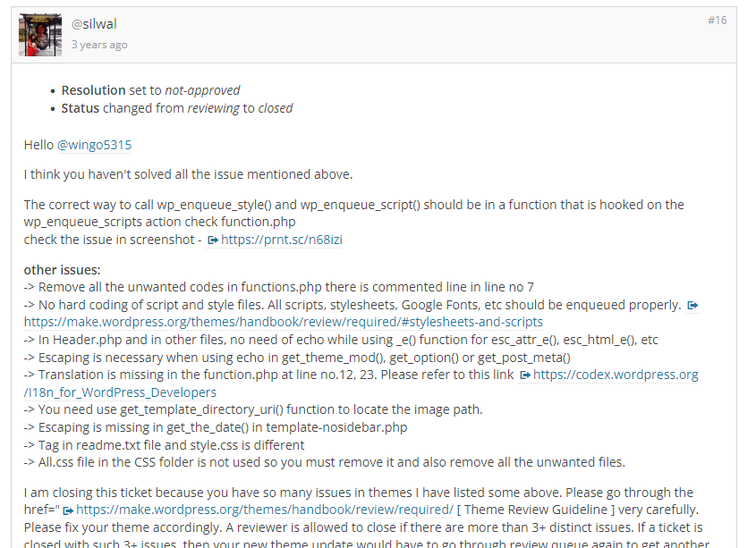Click external-link icon after href="
This screenshot has height=548, width=756.
68,510
